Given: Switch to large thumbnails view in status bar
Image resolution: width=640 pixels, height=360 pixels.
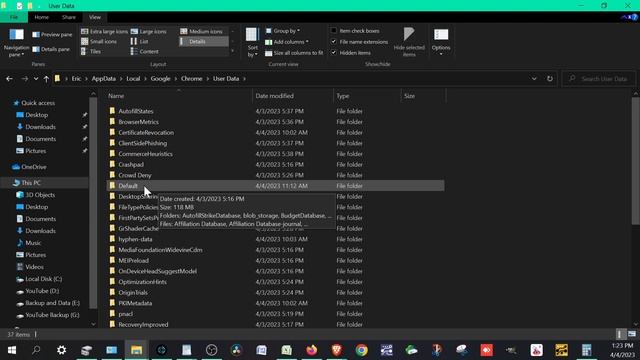Looking at the screenshot, I should click(632, 334).
